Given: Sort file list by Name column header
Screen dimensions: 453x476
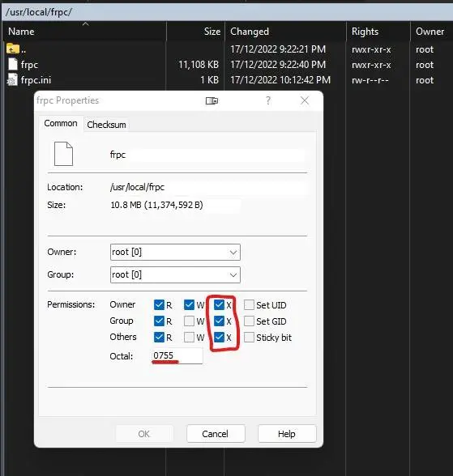Looking at the screenshot, I should [84, 32].
